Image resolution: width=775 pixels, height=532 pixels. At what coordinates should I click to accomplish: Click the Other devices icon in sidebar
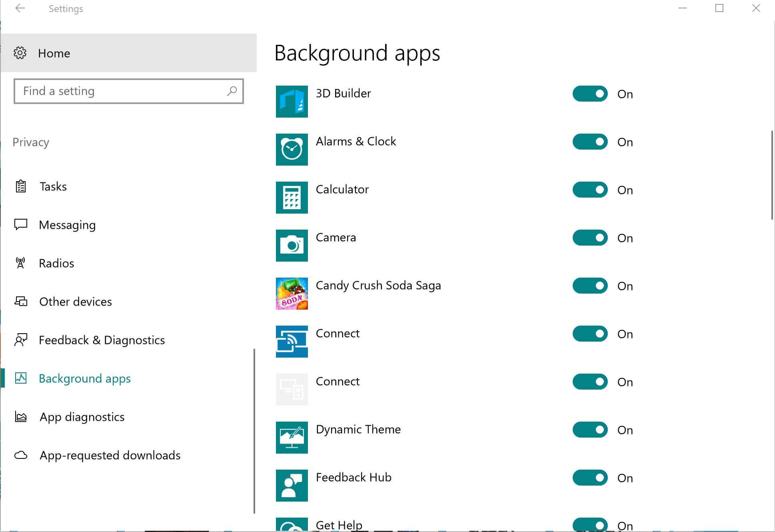click(20, 302)
